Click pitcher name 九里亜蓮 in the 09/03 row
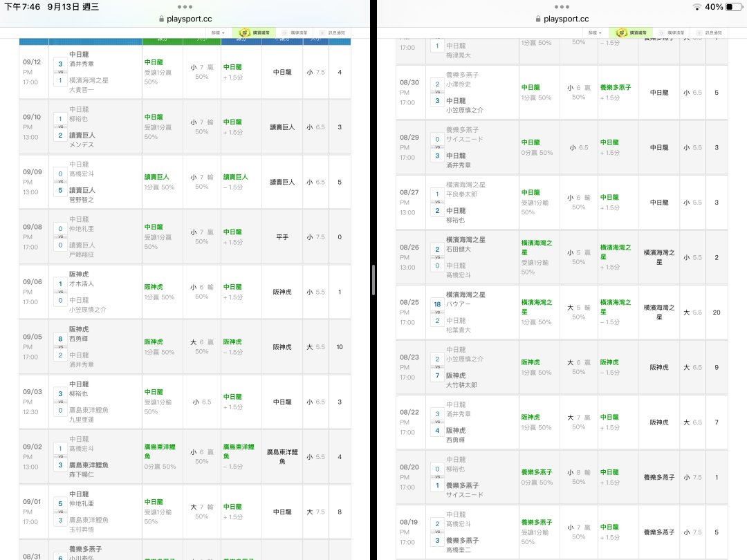 (82, 420)
